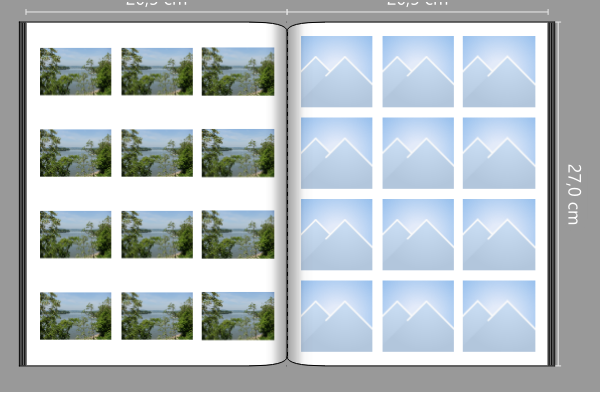Select bottom-row outer-edge placeholder on right page
This screenshot has width=600, height=393.
pyautogui.click(x=499, y=316)
